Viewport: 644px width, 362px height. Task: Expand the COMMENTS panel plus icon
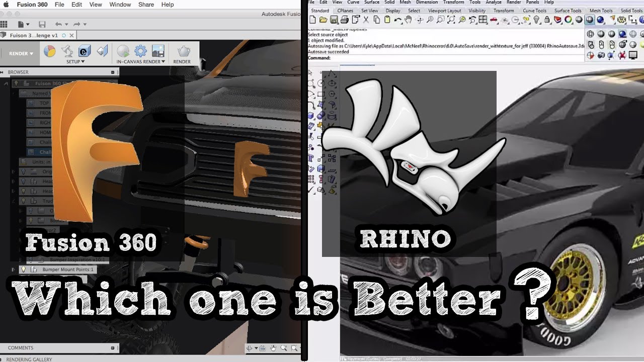(114, 348)
